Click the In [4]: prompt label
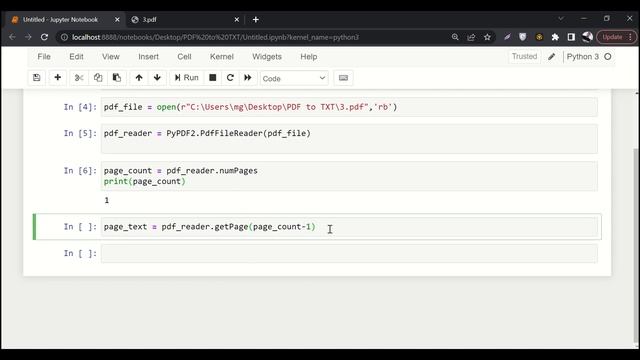Viewport: 640px width, 360px height. [x=80, y=107]
